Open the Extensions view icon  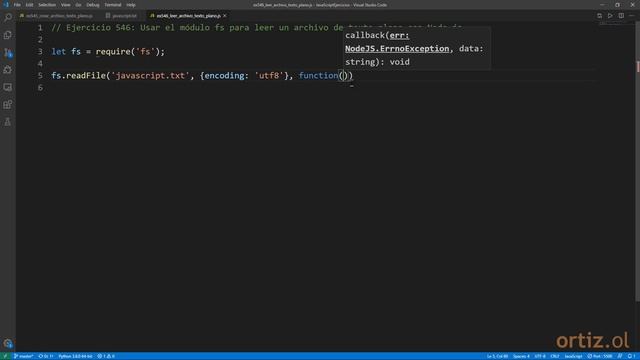[x=8, y=104]
